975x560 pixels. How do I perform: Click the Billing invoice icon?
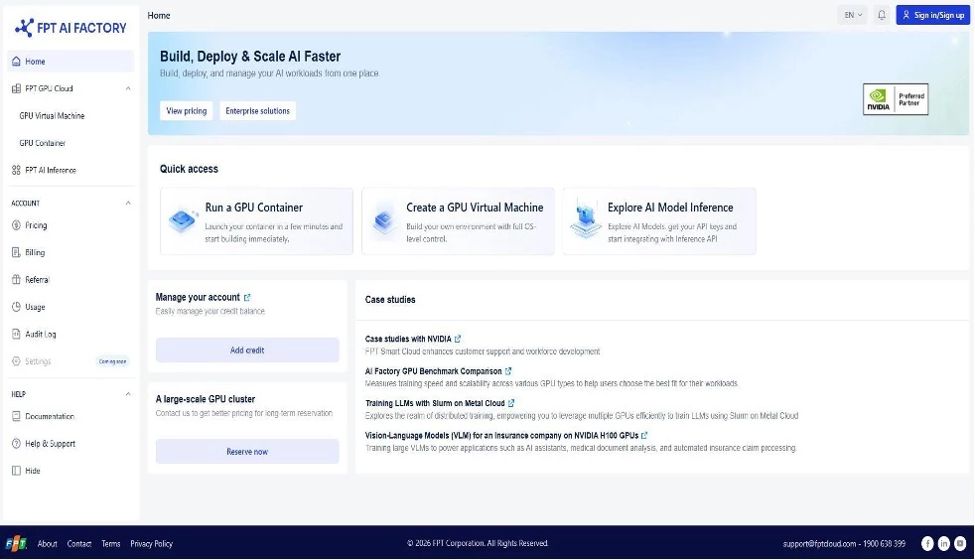[x=16, y=252]
